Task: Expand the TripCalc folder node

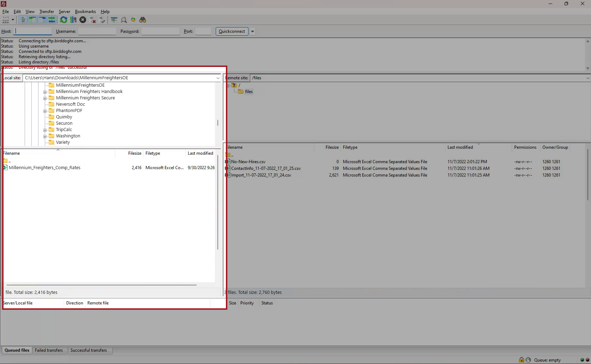Action: (45, 130)
